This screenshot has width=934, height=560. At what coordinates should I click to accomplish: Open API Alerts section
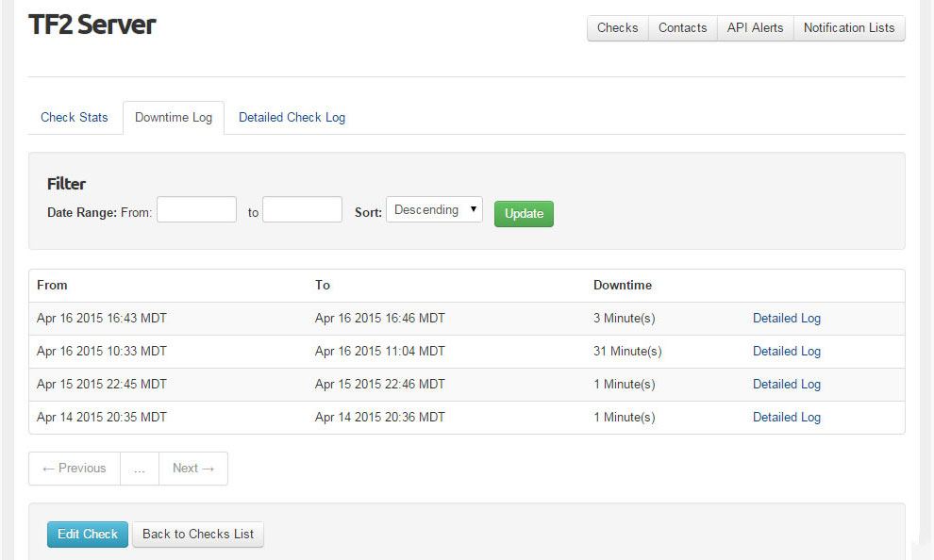[x=756, y=28]
